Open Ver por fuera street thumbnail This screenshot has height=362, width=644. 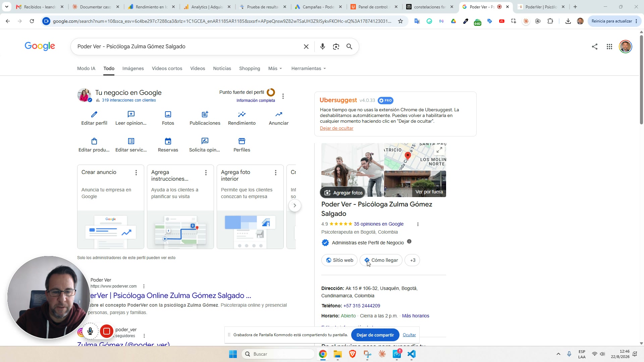pos(415,184)
